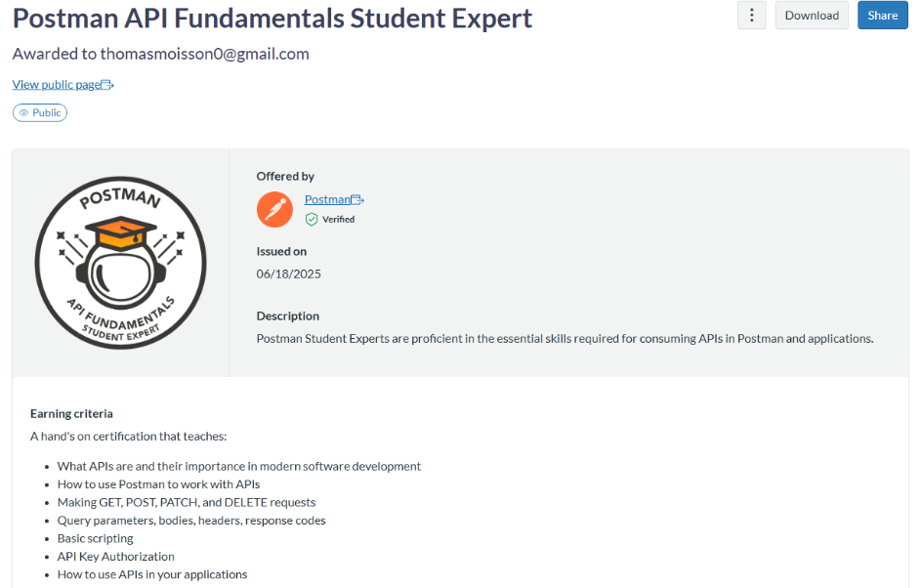Open the three-dot more options menu
The image size is (922, 588).
pos(751,16)
